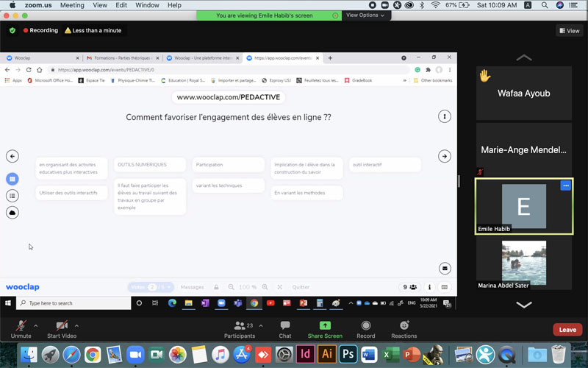
Task: Expand video options arrow next to Start Video
Action: 76,325
